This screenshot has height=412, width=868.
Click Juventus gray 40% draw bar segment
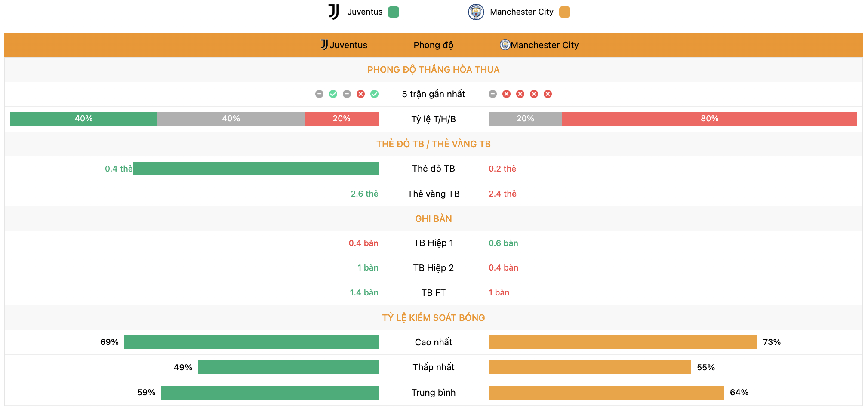(231, 119)
